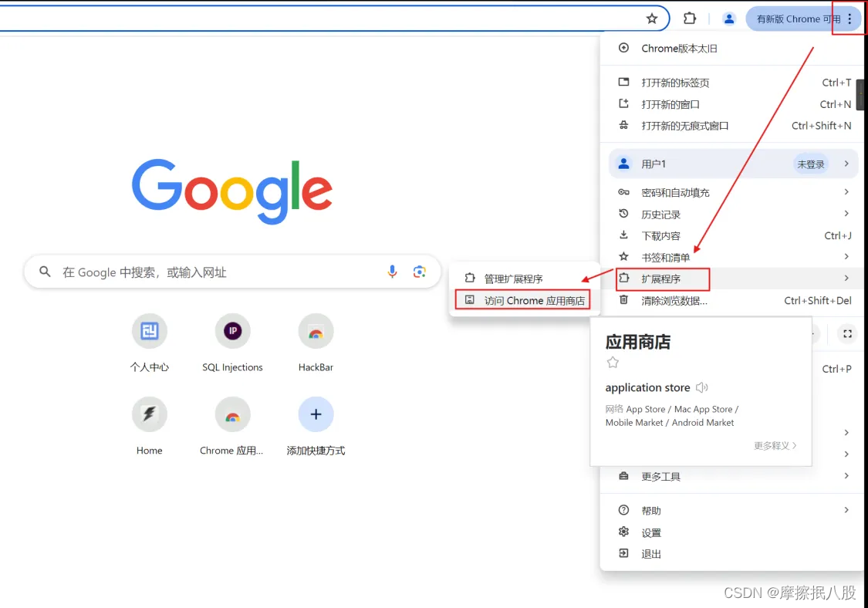Bookmark this page with the star icon
Screen dimensions: 868x608
click(x=651, y=19)
